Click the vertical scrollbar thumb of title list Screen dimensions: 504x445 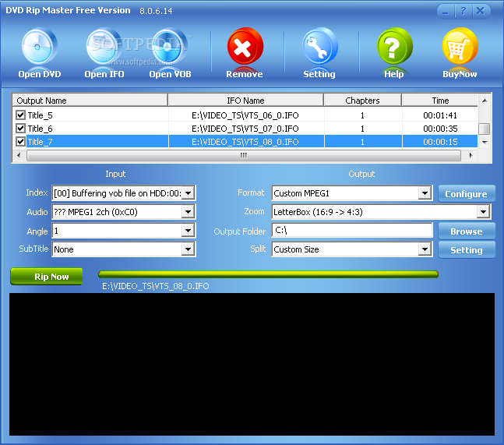click(484, 129)
